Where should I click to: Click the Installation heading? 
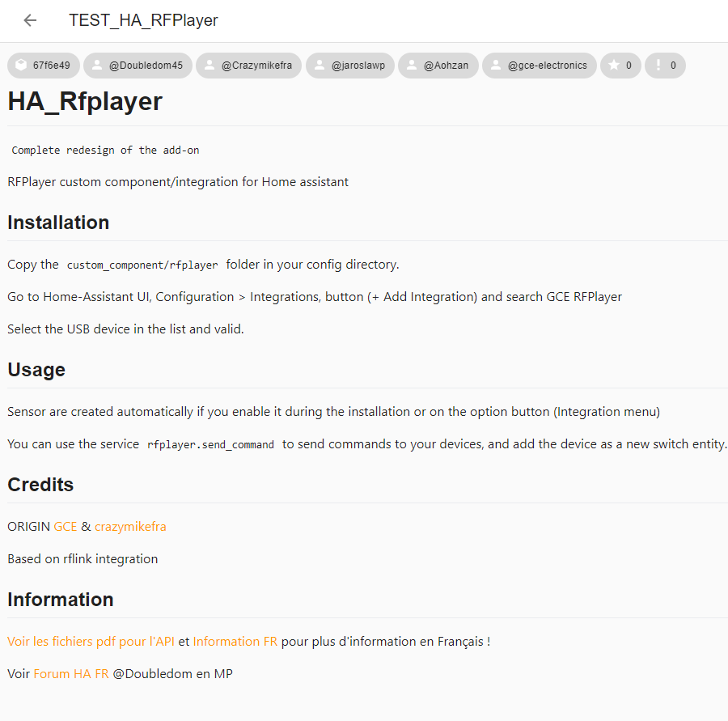click(x=58, y=223)
